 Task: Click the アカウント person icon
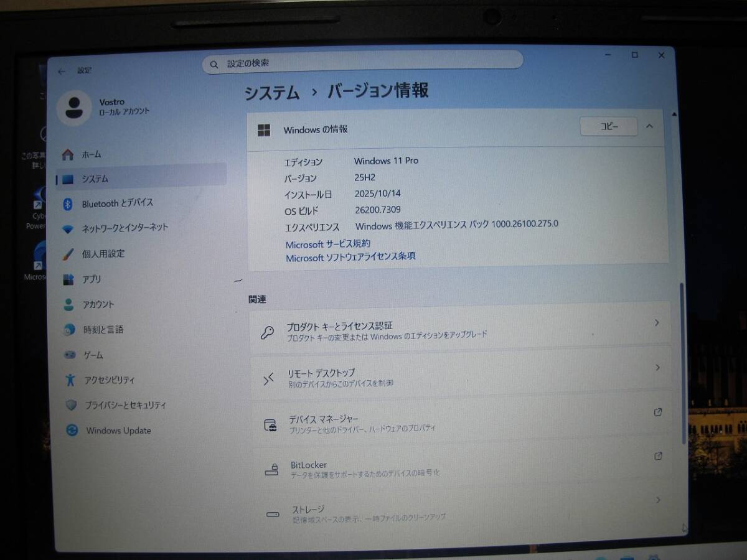pos(68,304)
